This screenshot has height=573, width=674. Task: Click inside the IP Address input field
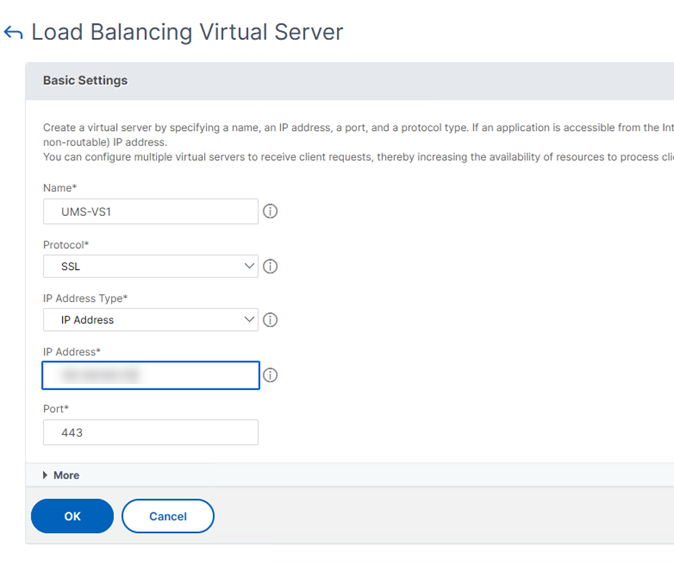pos(150,375)
